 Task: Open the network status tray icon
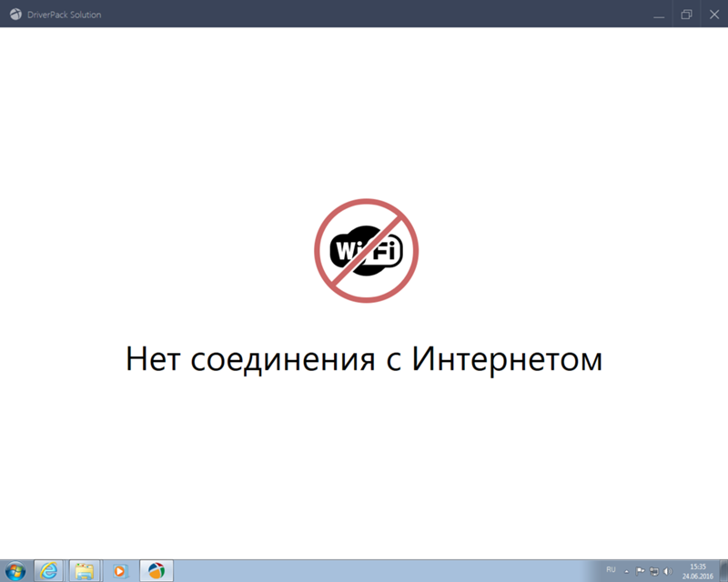click(x=653, y=571)
